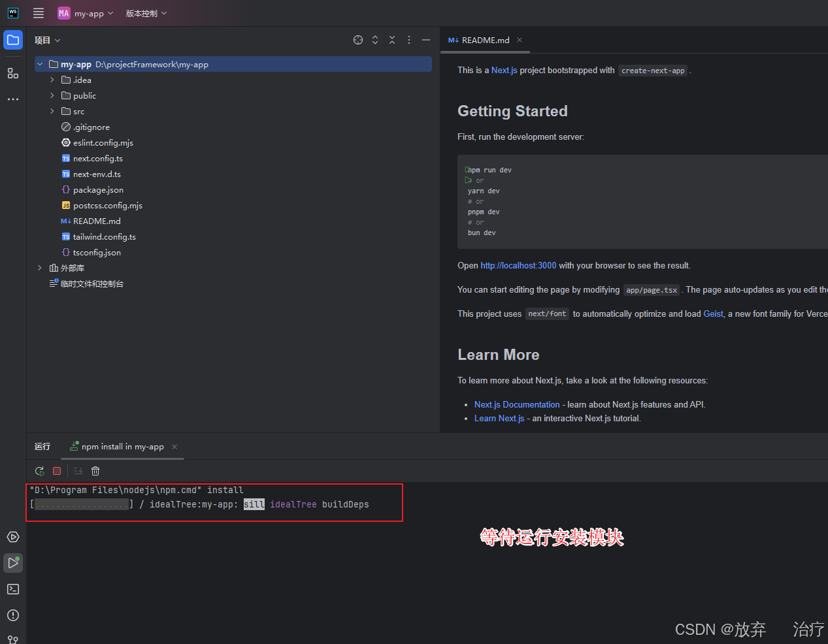
Task: Open next-env.d.ts file
Action: (x=97, y=174)
